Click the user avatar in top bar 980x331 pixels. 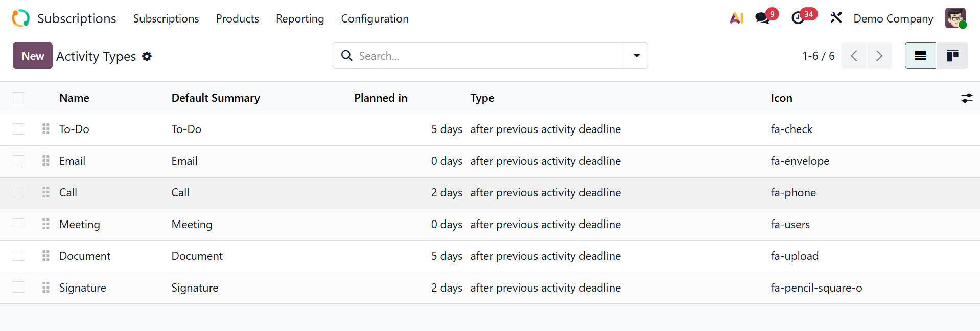coord(955,18)
